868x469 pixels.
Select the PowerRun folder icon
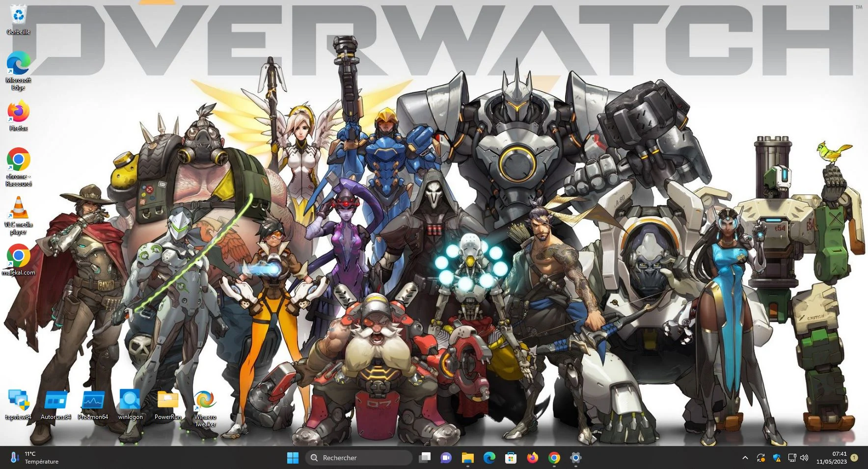[167, 405]
